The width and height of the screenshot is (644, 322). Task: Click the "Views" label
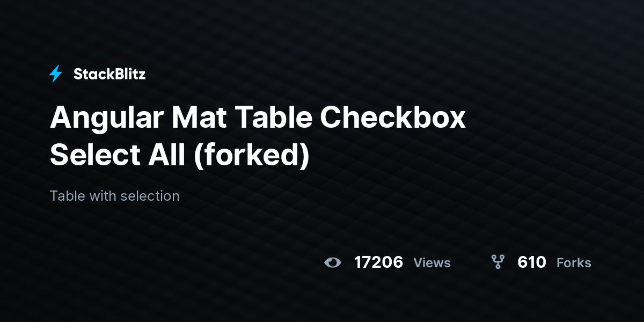click(x=432, y=263)
